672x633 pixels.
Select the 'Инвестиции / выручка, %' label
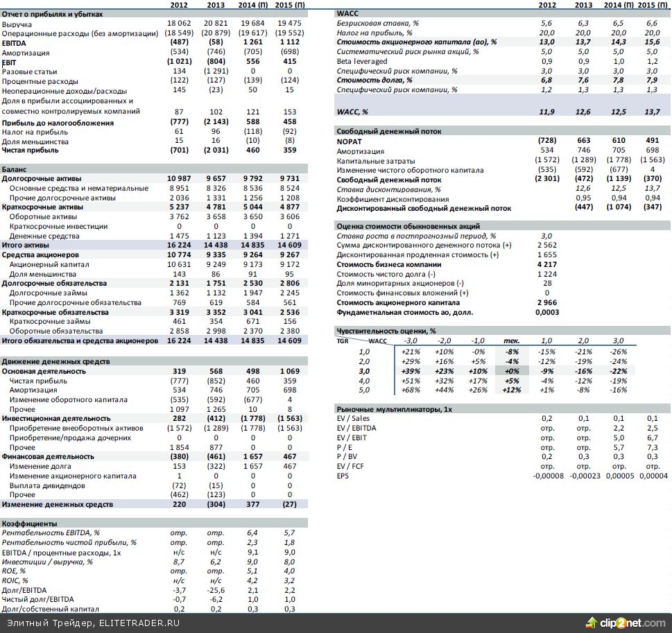47,562
